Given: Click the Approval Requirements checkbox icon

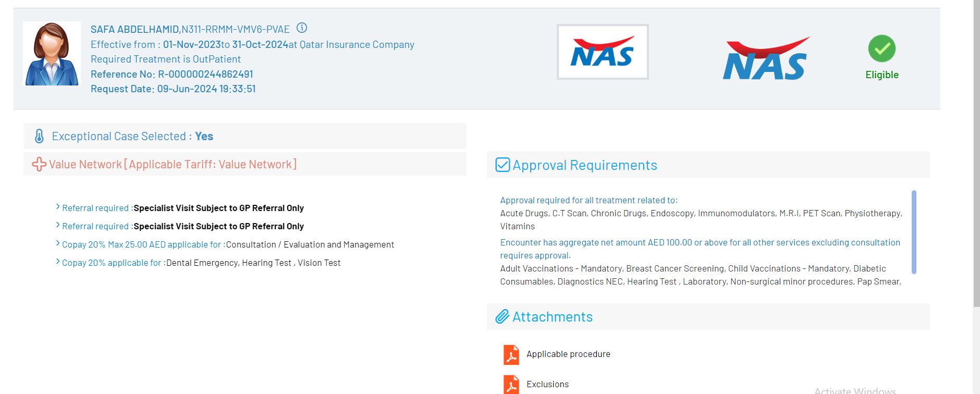Looking at the screenshot, I should (503, 165).
